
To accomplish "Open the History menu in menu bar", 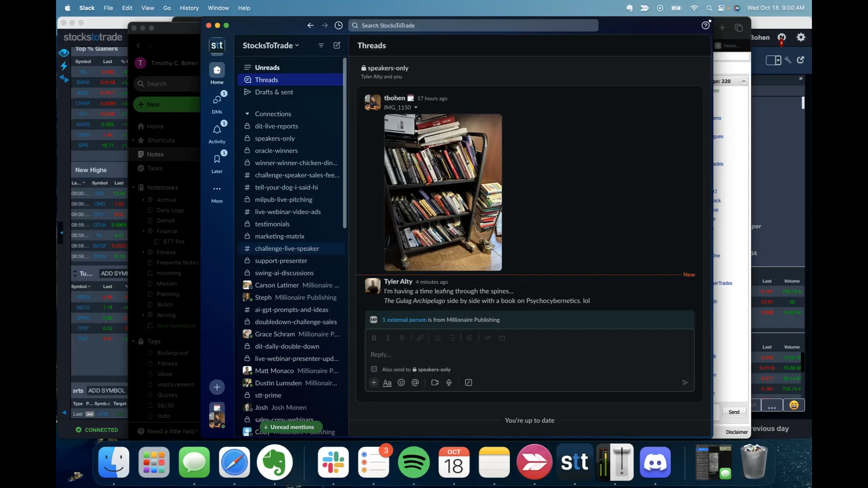I will pos(189,8).
